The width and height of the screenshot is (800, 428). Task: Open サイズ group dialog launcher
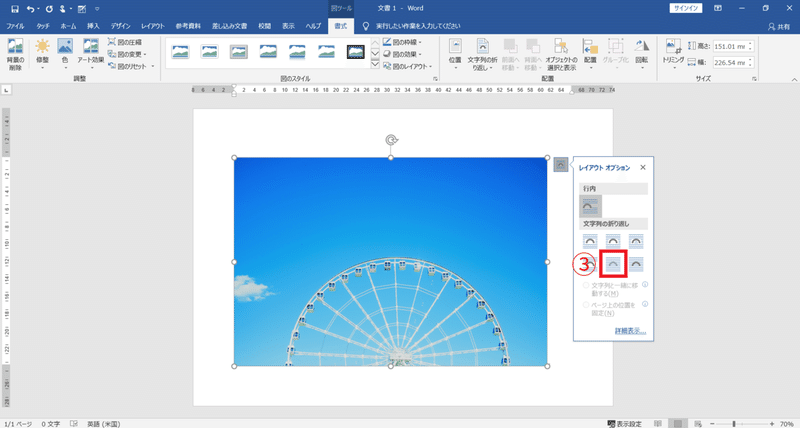[x=754, y=79]
